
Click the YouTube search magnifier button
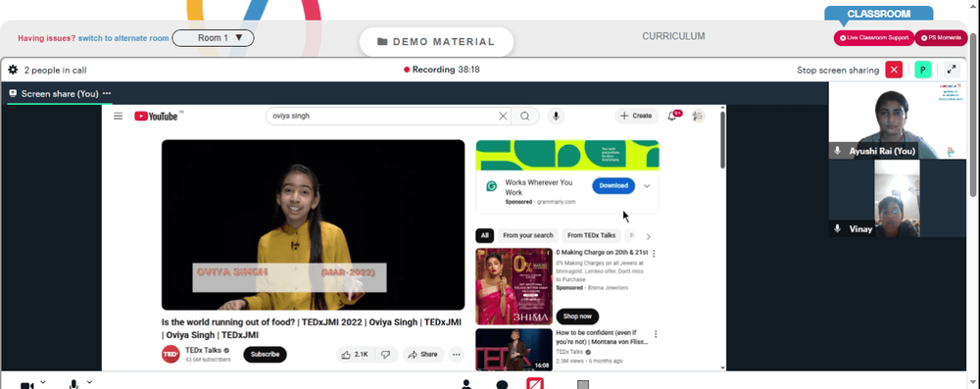(525, 116)
